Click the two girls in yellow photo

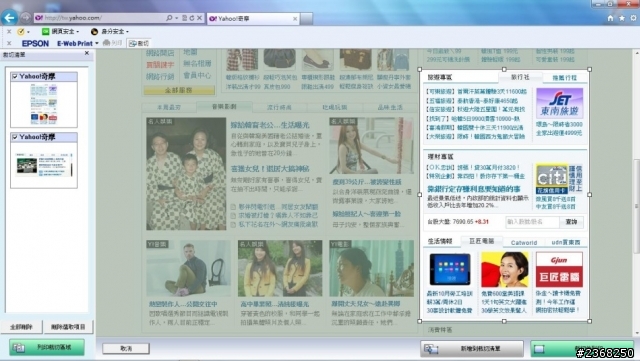click(280, 268)
